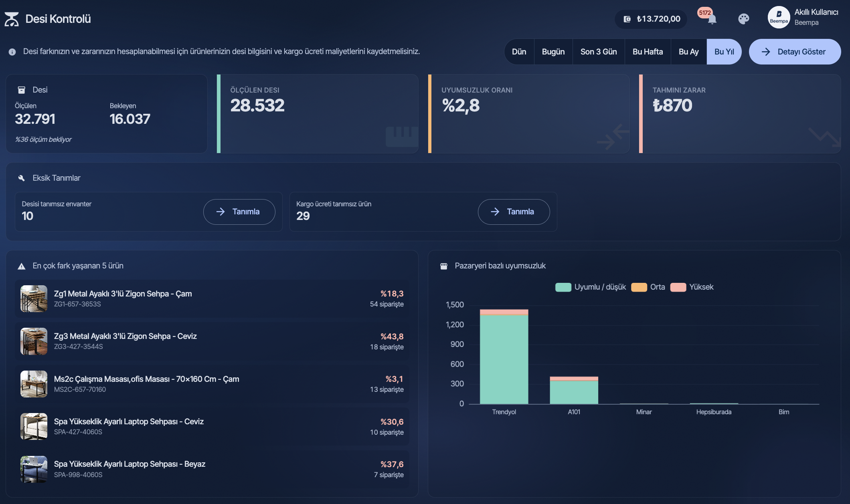Click the store icon by Pazaryeri bazlı uyumsuzluk
Image resolution: width=850 pixels, height=504 pixels.
444,266
